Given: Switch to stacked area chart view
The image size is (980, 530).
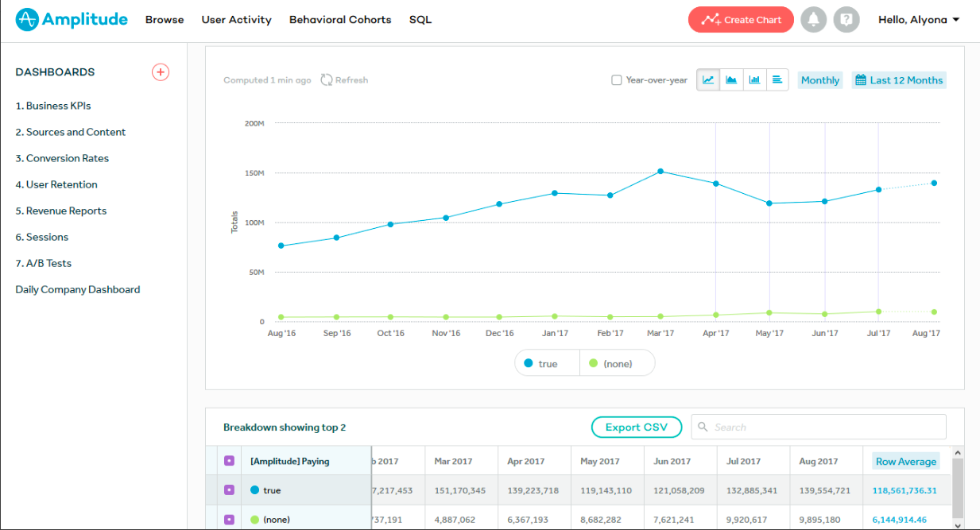Looking at the screenshot, I should (x=731, y=79).
